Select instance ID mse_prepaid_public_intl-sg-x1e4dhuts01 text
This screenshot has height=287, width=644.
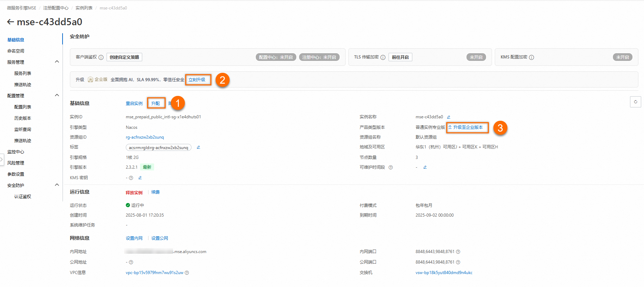pyautogui.click(x=163, y=117)
